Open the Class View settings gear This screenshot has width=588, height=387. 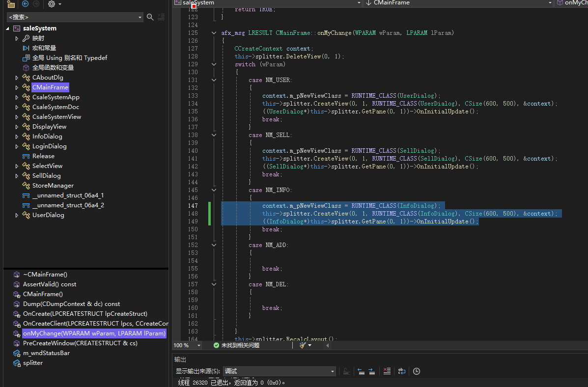click(x=51, y=4)
